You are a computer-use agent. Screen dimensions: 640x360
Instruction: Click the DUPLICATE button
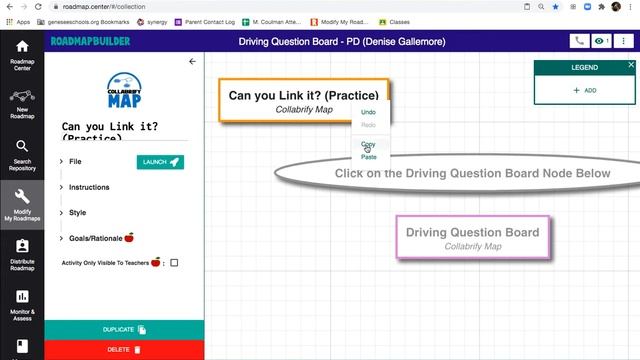[x=124, y=330]
